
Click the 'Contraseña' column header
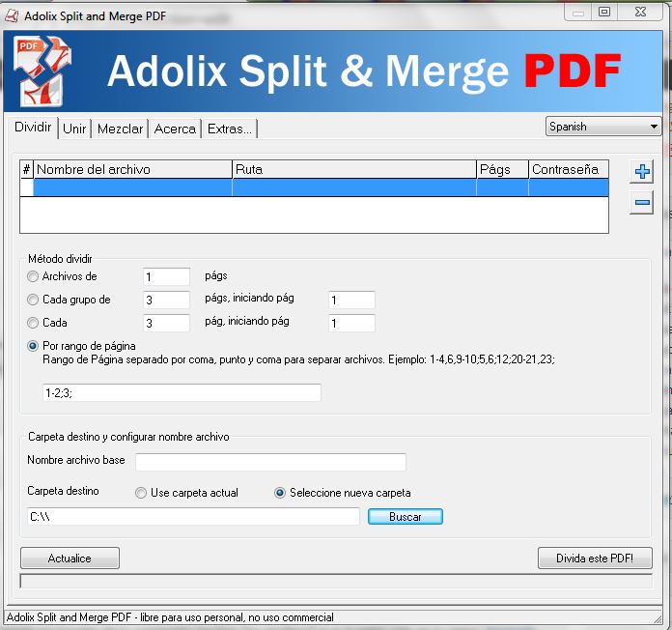[x=569, y=169]
